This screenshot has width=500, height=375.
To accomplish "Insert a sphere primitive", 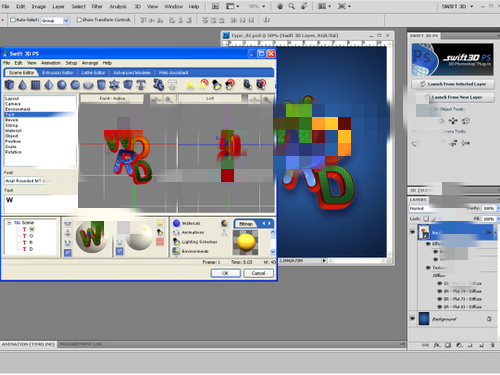I will point(62,85).
